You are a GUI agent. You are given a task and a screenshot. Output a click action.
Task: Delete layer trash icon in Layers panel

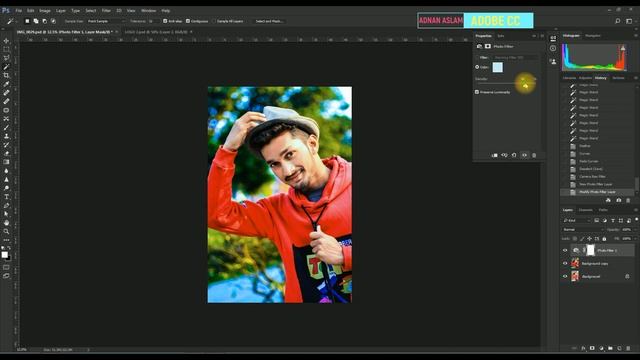coord(628,348)
